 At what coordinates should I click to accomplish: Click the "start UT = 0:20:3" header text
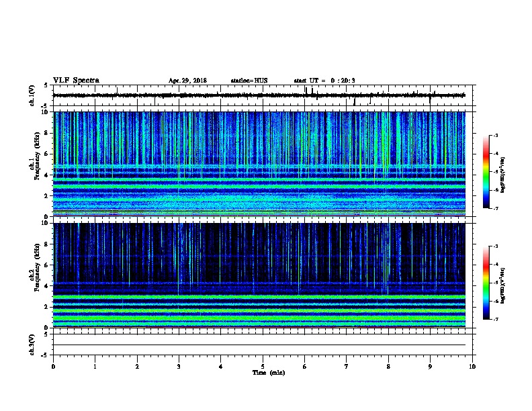[x=324, y=81]
